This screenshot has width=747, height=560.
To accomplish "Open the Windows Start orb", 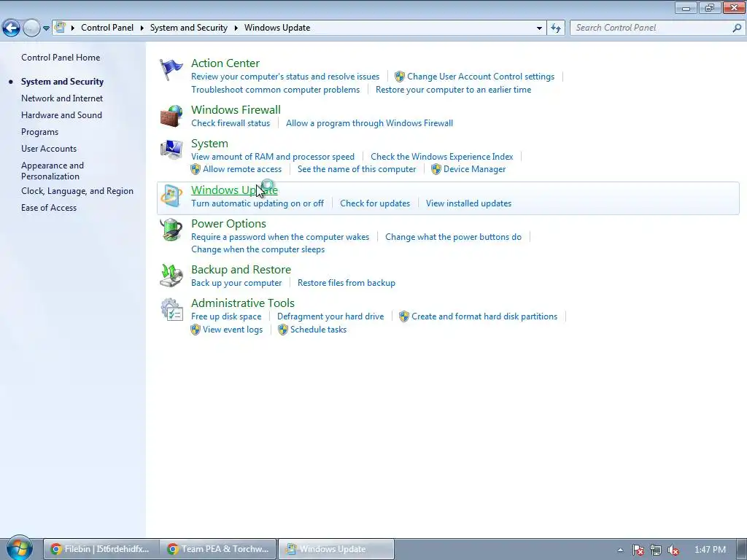I will 19,548.
